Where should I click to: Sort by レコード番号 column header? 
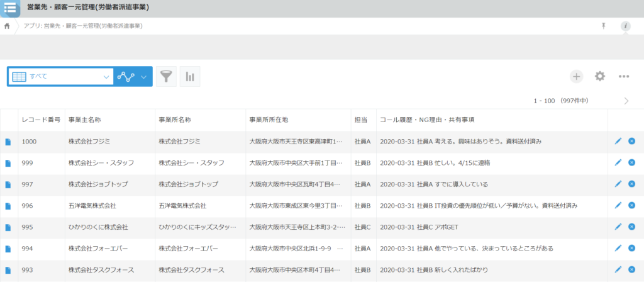point(41,120)
